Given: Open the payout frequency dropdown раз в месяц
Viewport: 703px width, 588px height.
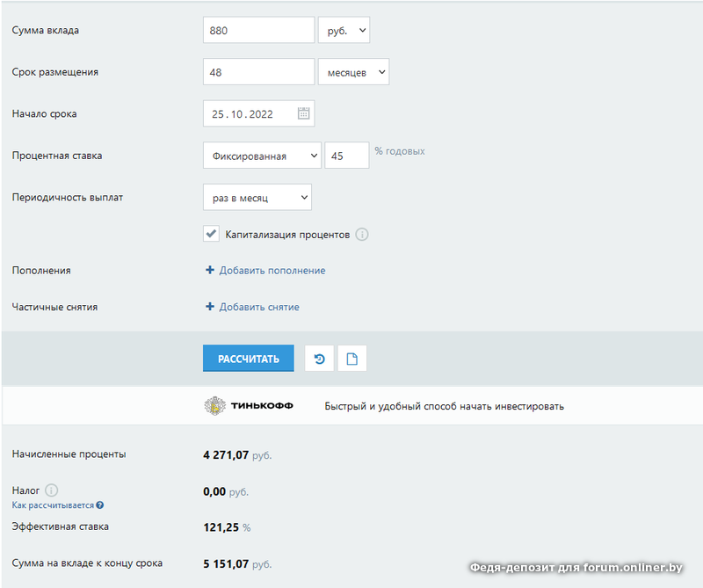Looking at the screenshot, I should (257, 197).
